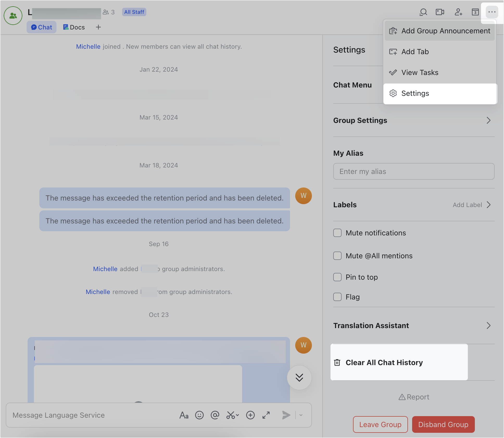Enable Mute notifications checkbox
The height and width of the screenshot is (438, 504).
pos(337,233)
